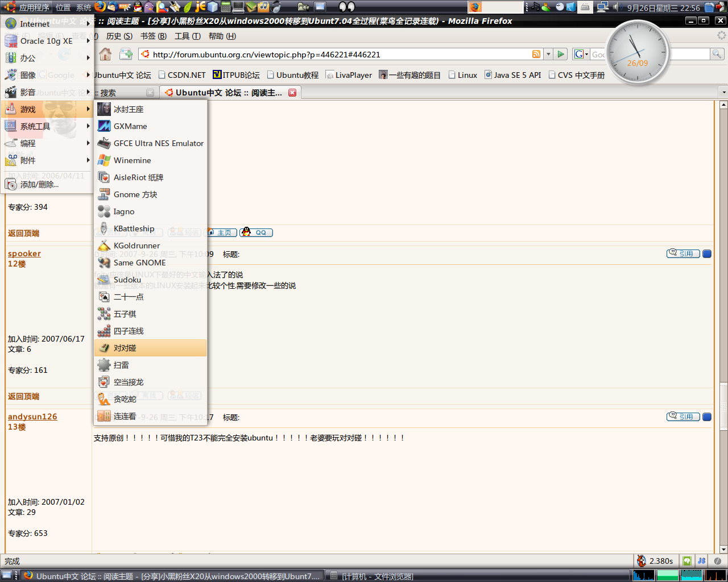The height and width of the screenshot is (582, 728).
Task: Open Gnome 方块 game
Action: [x=150, y=194]
